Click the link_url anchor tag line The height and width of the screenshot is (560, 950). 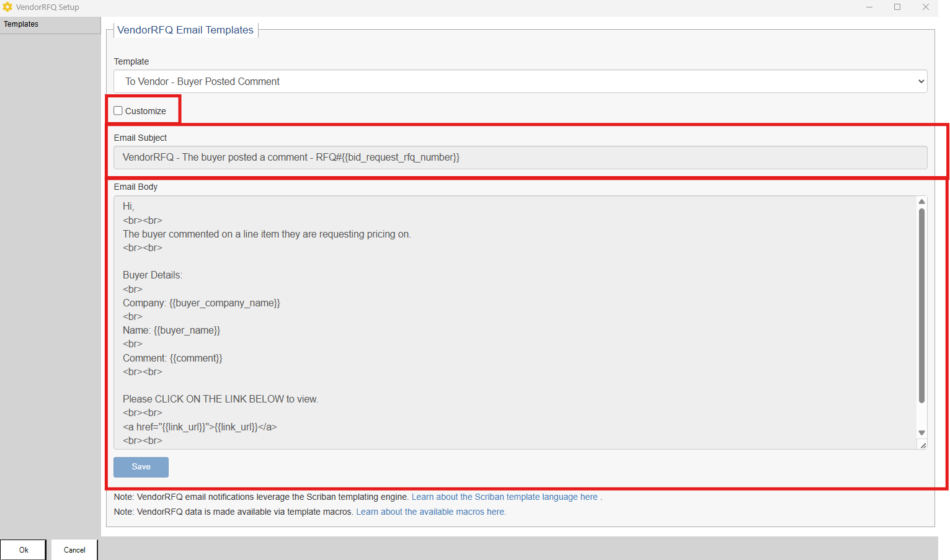point(200,427)
